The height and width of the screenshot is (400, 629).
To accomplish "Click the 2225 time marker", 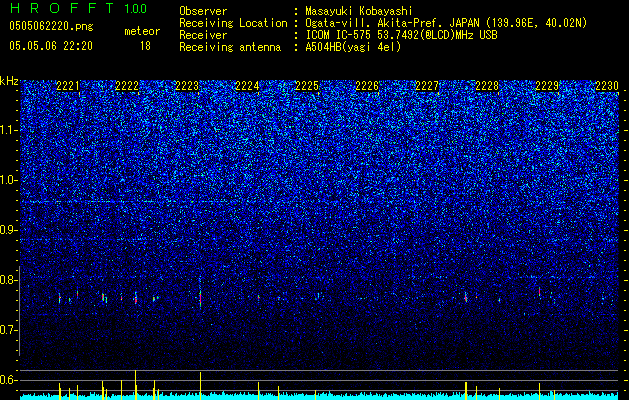I will click(307, 86).
